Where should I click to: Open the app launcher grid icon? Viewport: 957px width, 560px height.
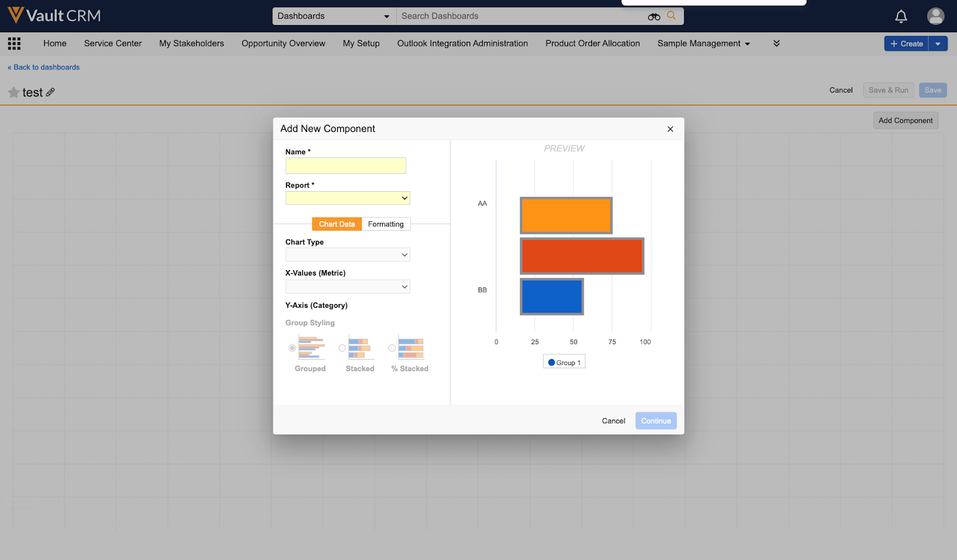(14, 44)
